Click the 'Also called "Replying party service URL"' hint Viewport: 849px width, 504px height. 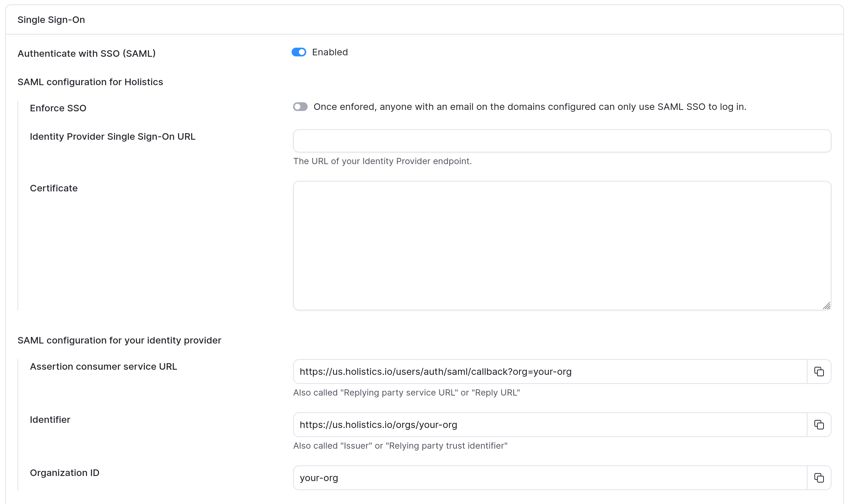coord(407,393)
